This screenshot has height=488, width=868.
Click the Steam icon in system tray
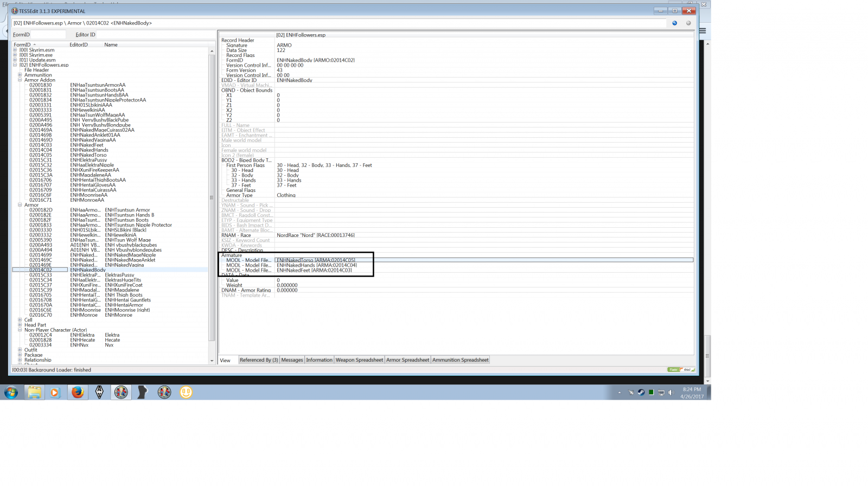pyautogui.click(x=641, y=393)
